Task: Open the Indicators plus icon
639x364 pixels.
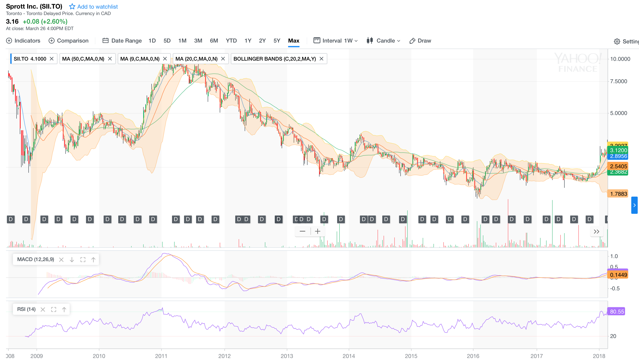Action: tap(9, 41)
